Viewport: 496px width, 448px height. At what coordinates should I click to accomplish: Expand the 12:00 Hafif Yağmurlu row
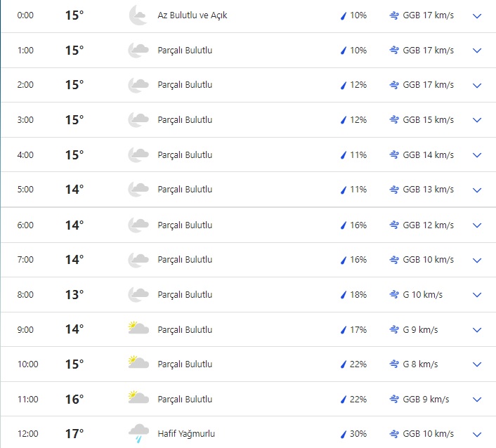[x=478, y=434]
